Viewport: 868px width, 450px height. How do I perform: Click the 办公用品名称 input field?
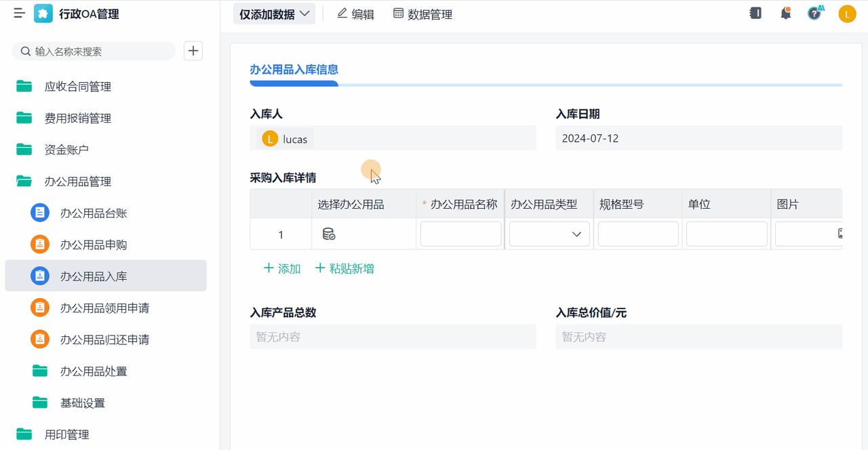(460, 233)
